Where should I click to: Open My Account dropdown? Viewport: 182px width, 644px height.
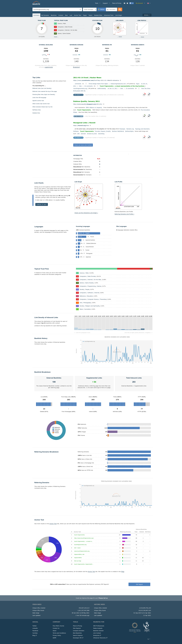pyautogui.click(x=140, y=3)
